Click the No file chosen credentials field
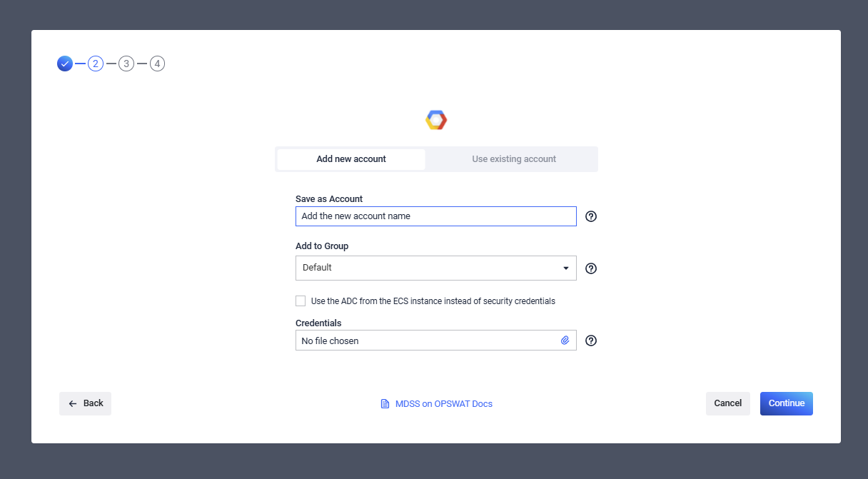The image size is (868, 479). click(425, 341)
